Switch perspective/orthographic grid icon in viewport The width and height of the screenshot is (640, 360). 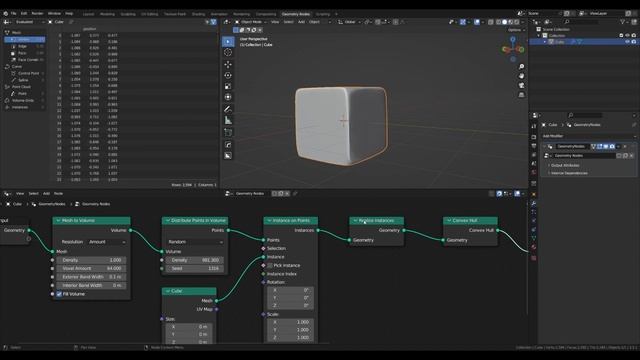[x=521, y=95]
